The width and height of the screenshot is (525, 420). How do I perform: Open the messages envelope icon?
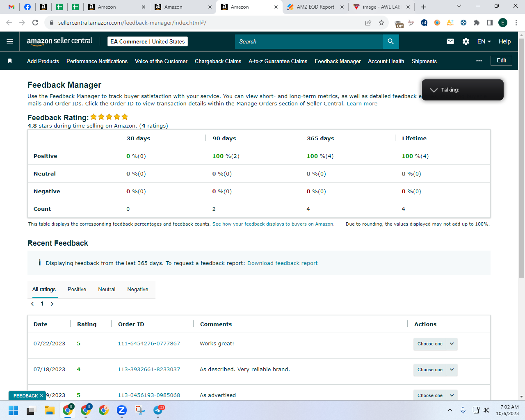450,41
